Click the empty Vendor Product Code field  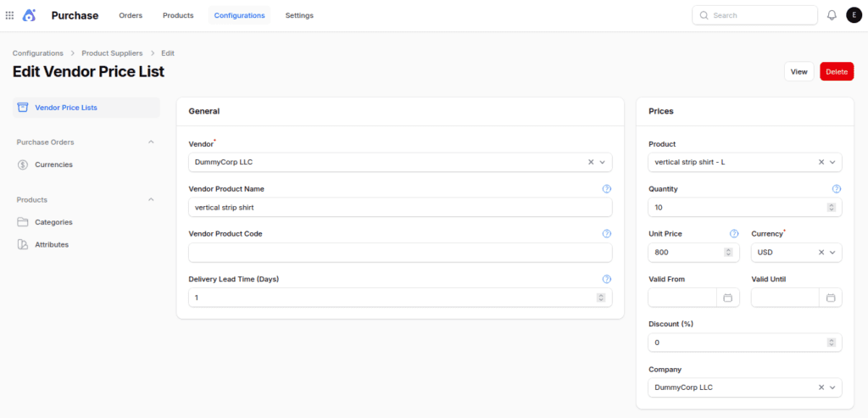tap(400, 253)
